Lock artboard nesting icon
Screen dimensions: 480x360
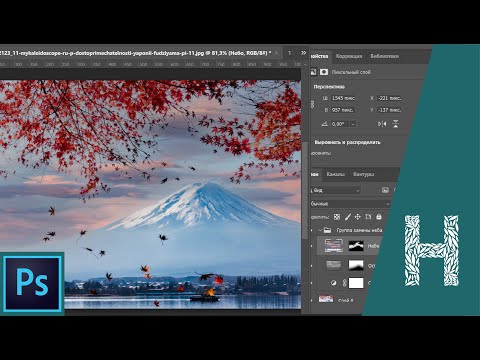[x=368, y=217]
